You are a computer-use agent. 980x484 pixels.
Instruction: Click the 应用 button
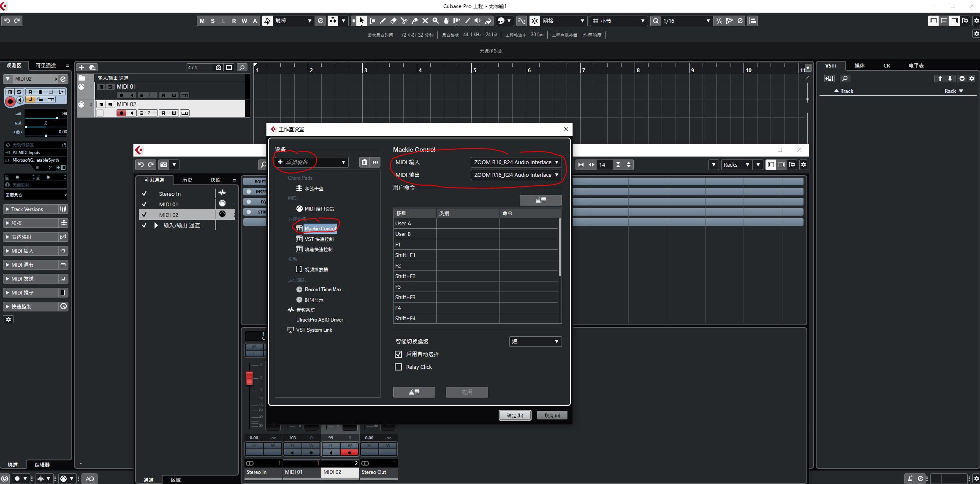pyautogui.click(x=467, y=392)
